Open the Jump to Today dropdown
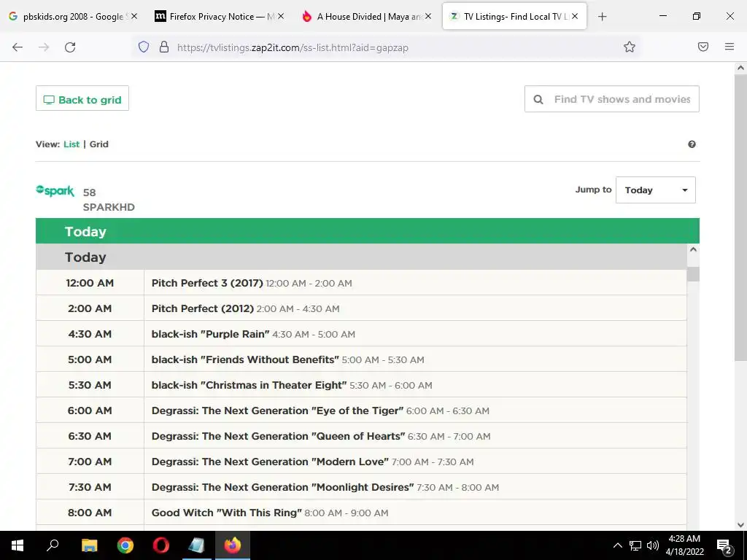 click(656, 190)
